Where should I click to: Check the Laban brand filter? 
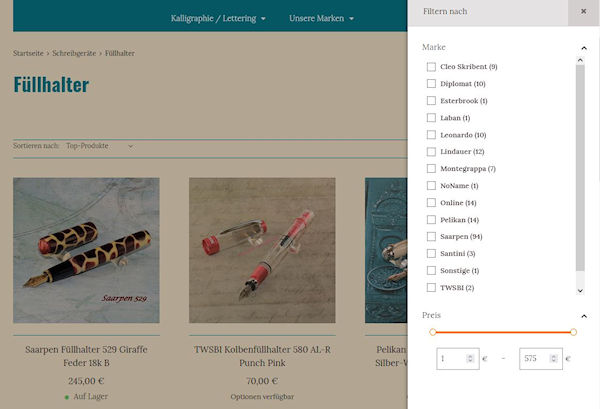[431, 117]
